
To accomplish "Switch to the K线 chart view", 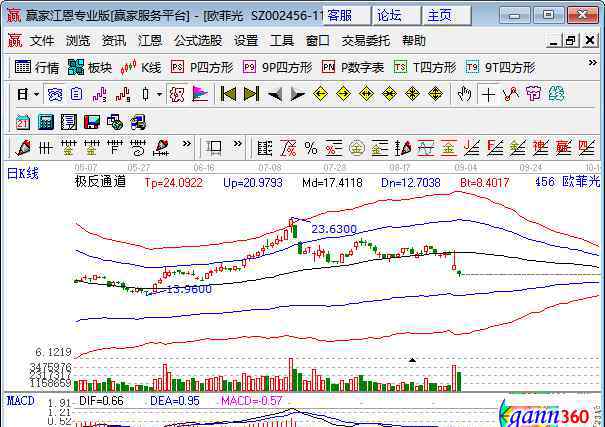I will coord(140,68).
